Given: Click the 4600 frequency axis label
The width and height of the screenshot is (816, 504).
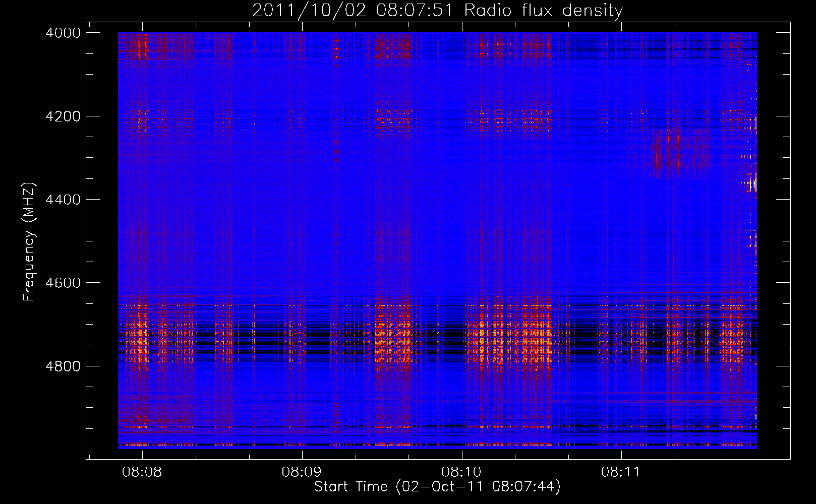Looking at the screenshot, I should 63,283.
